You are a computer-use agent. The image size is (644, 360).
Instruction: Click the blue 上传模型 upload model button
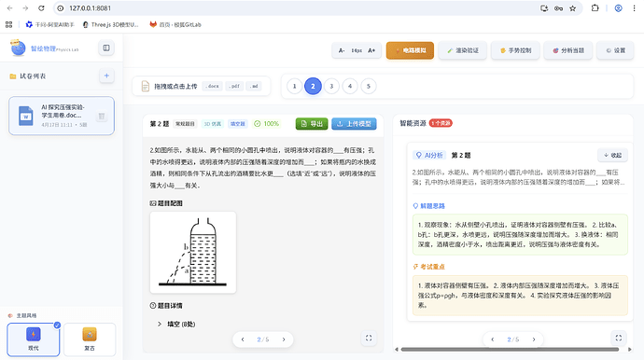[x=354, y=123]
